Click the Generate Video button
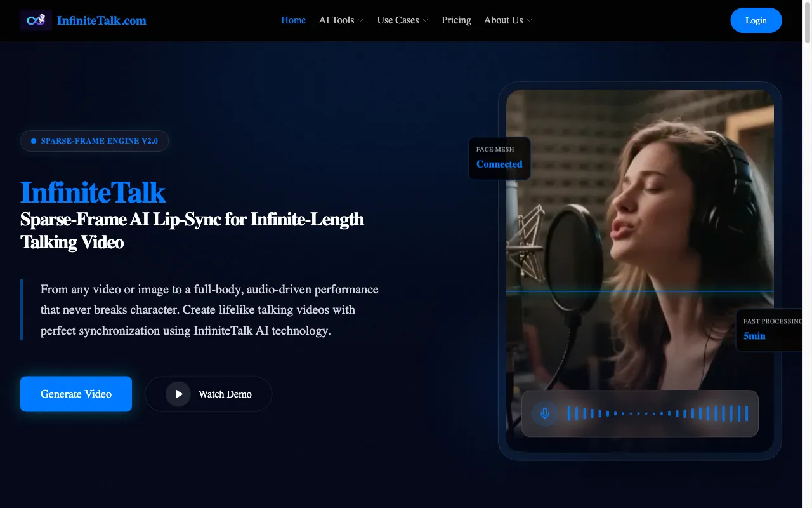The image size is (812, 508). (x=76, y=394)
